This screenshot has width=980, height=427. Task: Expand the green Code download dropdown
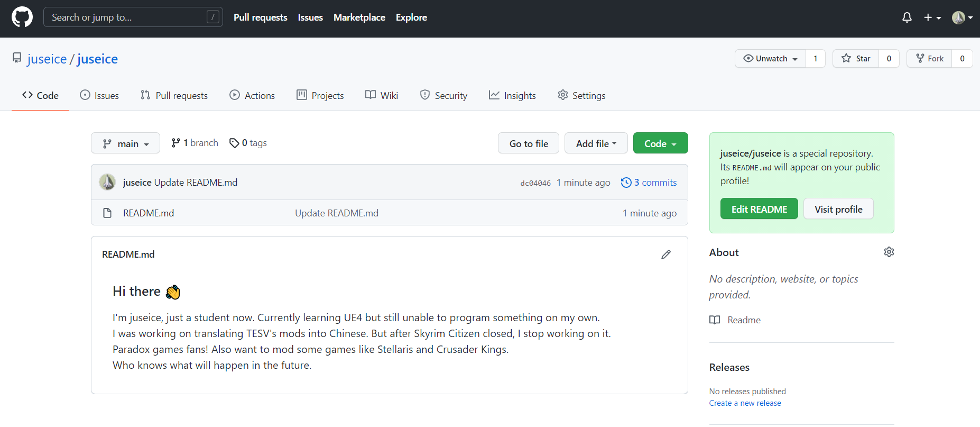[661, 143]
